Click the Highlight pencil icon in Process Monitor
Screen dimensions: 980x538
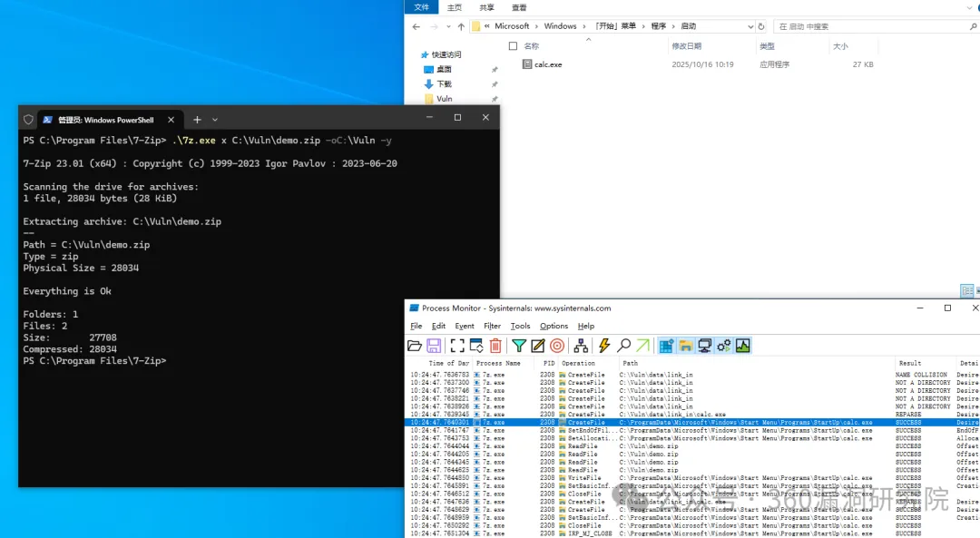pyautogui.click(x=537, y=346)
